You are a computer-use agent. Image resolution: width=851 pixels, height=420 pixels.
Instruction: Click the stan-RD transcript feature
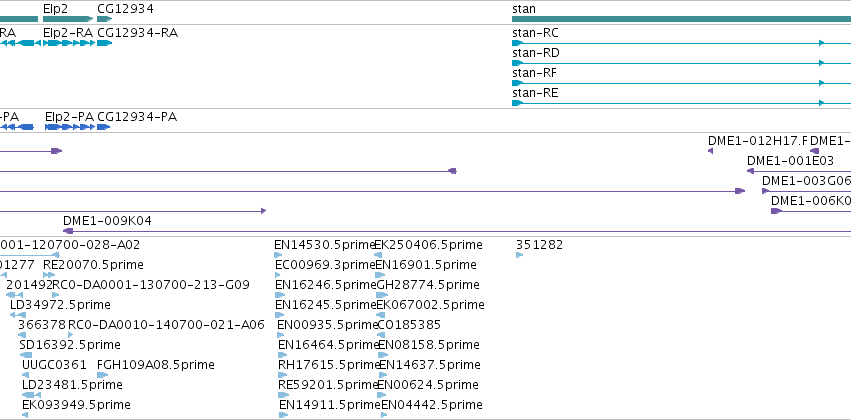(x=681, y=63)
